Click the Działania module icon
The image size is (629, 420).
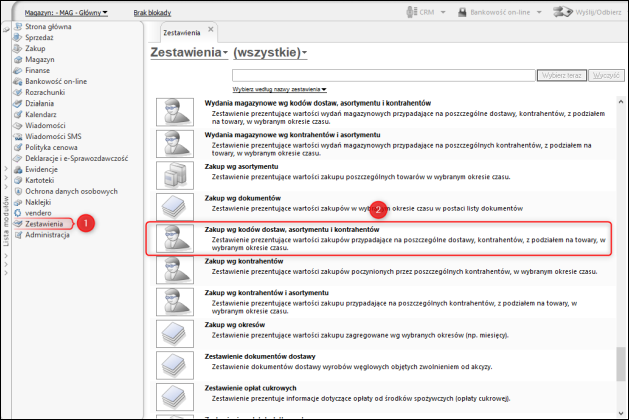(x=18, y=103)
